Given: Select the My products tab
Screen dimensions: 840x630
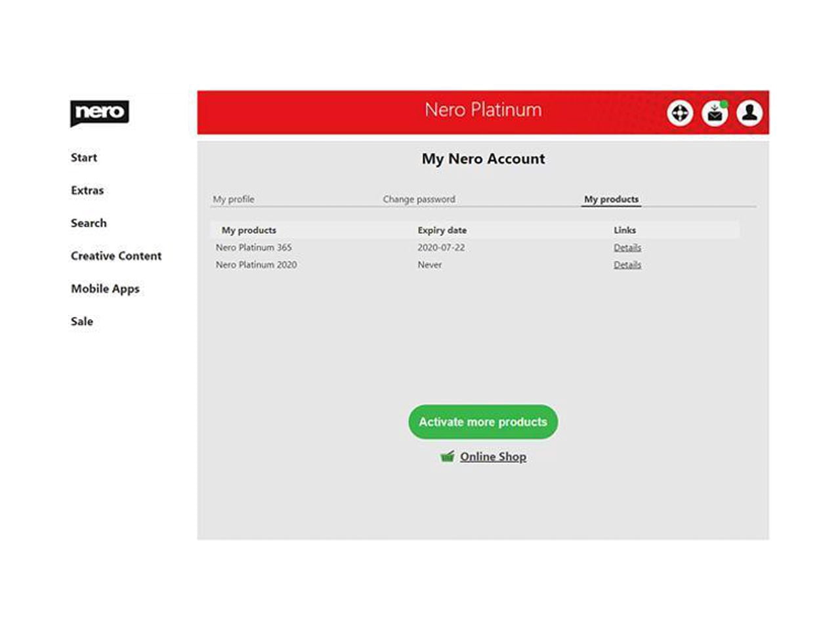Looking at the screenshot, I should (x=612, y=199).
